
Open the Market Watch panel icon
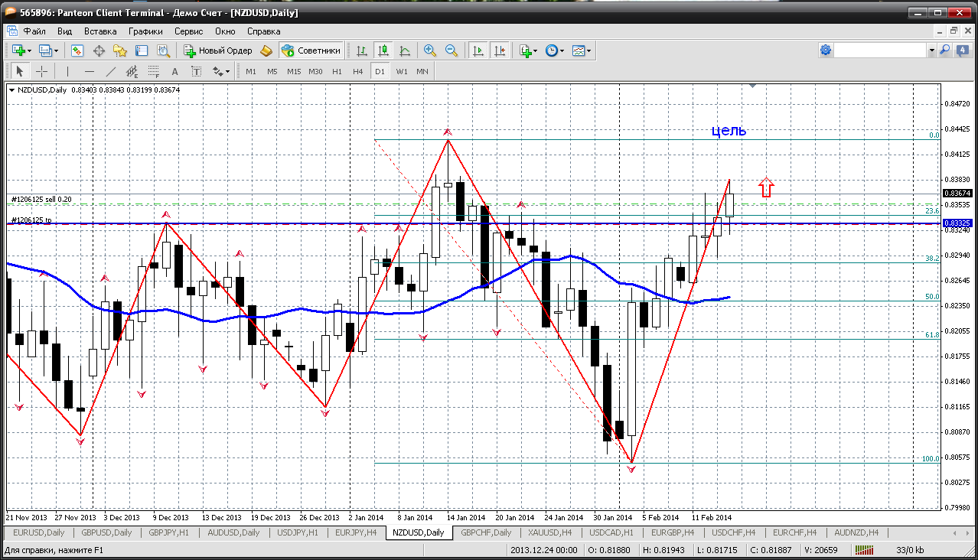tap(77, 50)
